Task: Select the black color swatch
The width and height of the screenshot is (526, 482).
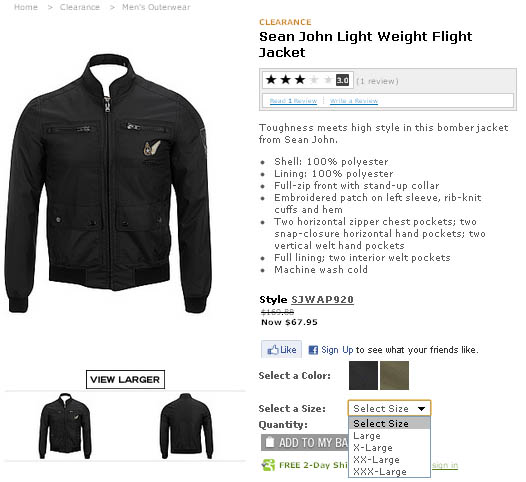Action: click(x=363, y=375)
